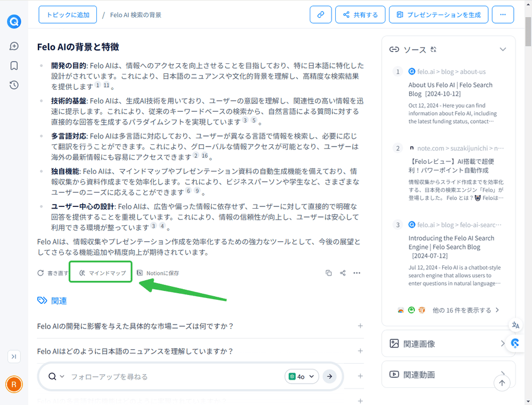Expand the sidebar with the arrow toggle
This screenshot has height=405, width=532.
[14, 357]
